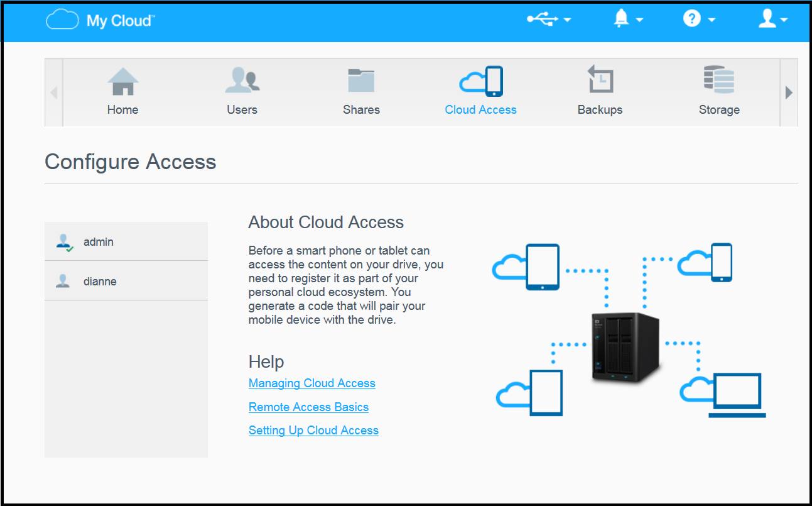Select the admin user row

[x=126, y=241]
